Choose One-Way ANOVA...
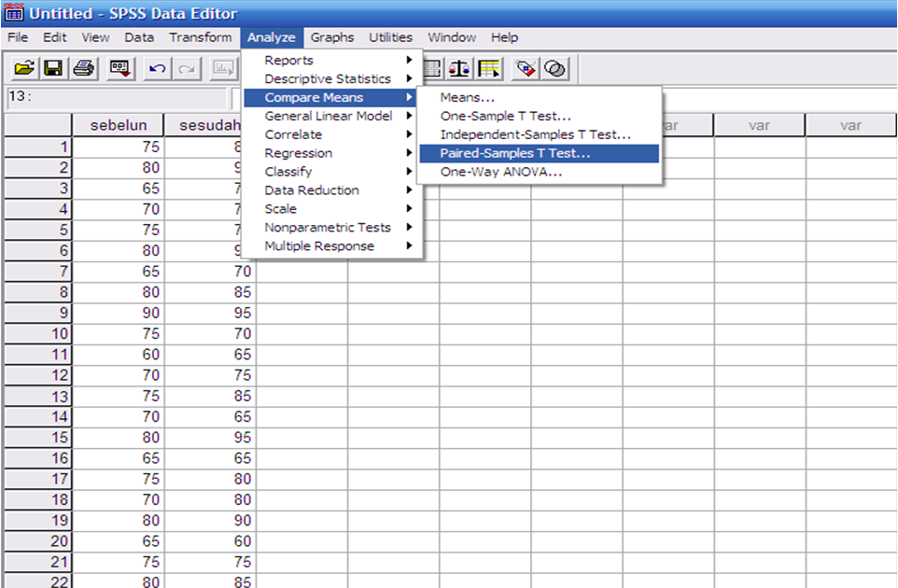 click(x=539, y=172)
